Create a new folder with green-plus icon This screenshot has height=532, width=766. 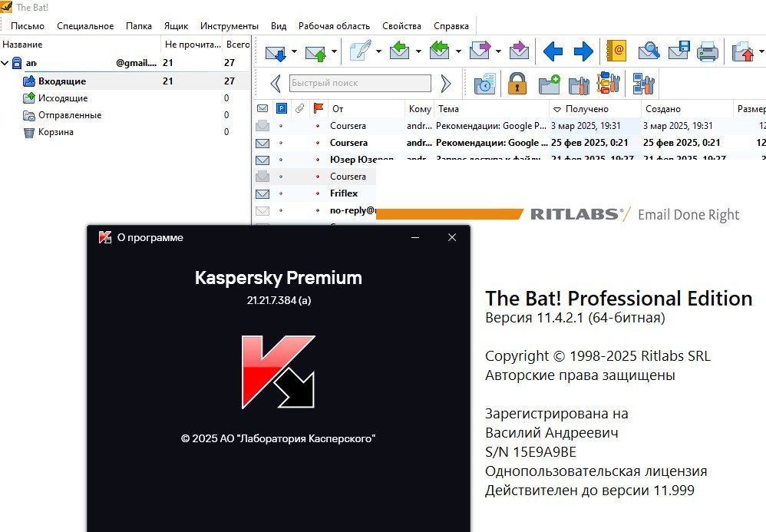click(x=549, y=84)
